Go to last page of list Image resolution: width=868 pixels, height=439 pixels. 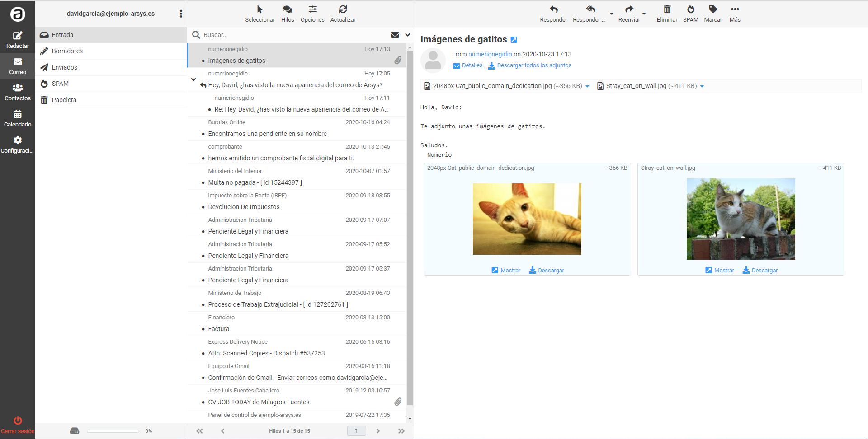pos(401,431)
